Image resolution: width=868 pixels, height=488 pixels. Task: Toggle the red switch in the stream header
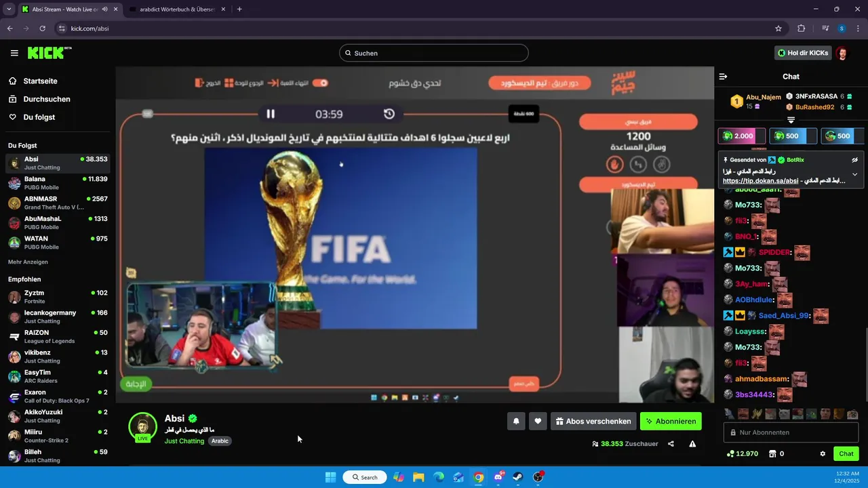(x=320, y=83)
